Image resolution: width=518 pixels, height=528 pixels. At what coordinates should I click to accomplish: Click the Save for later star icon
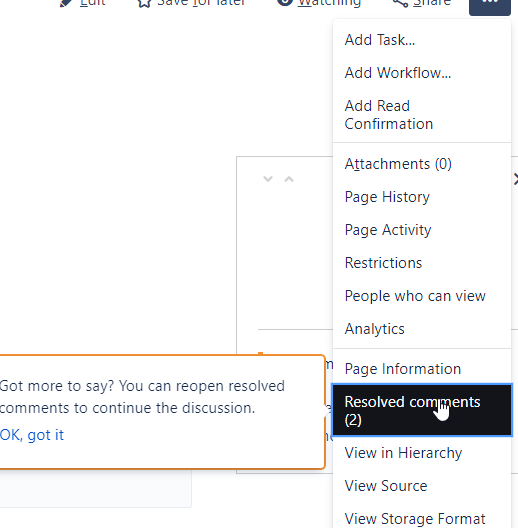144,3
